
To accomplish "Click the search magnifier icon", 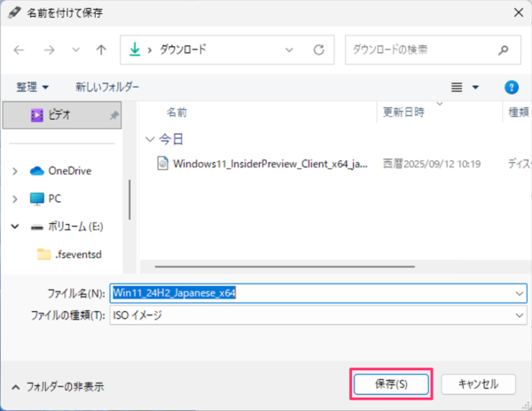I will click(504, 50).
